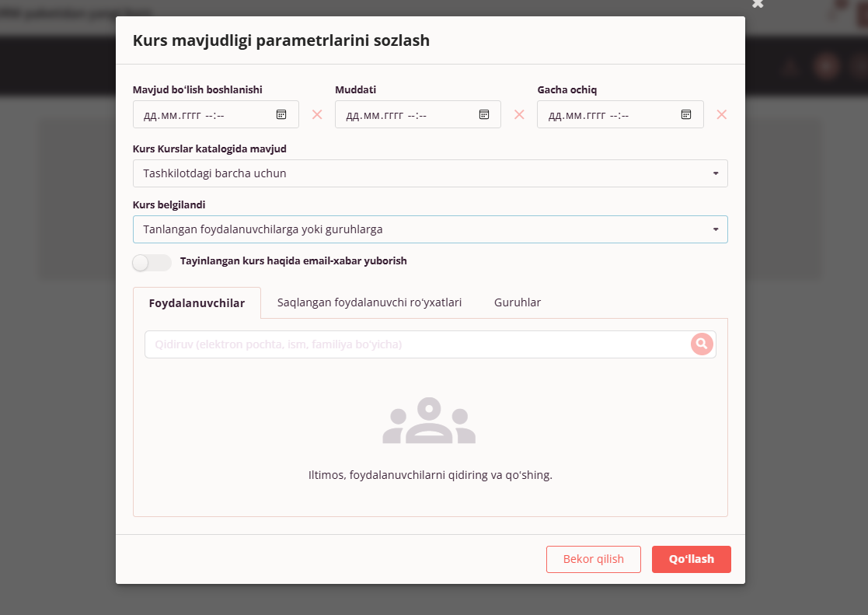
Task: Focus the Qidiruv user search field
Action: point(418,344)
